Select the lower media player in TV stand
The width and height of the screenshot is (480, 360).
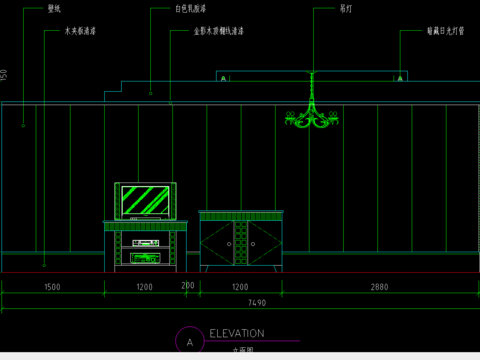click(145, 258)
